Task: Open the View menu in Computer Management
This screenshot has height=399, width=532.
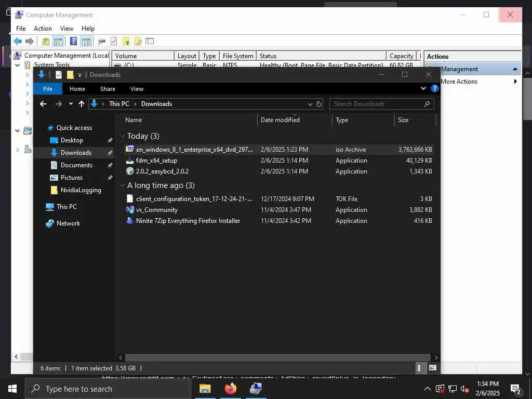Action: pos(66,29)
